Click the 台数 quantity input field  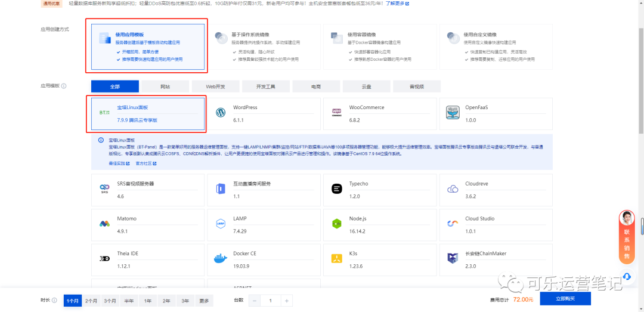270,301
